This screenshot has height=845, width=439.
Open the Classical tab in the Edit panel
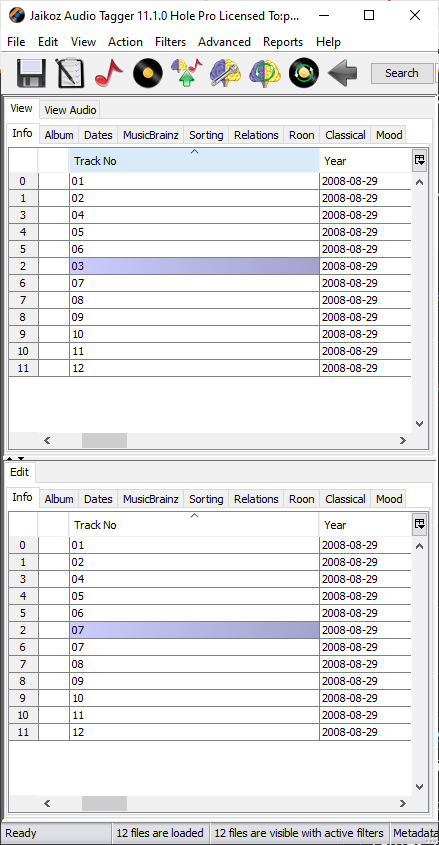click(345, 498)
